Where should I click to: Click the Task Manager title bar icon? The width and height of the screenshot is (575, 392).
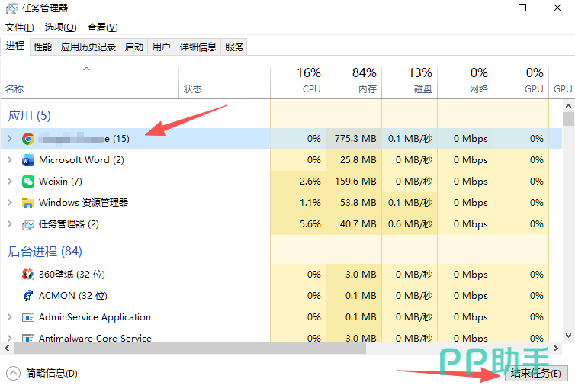click(11, 8)
